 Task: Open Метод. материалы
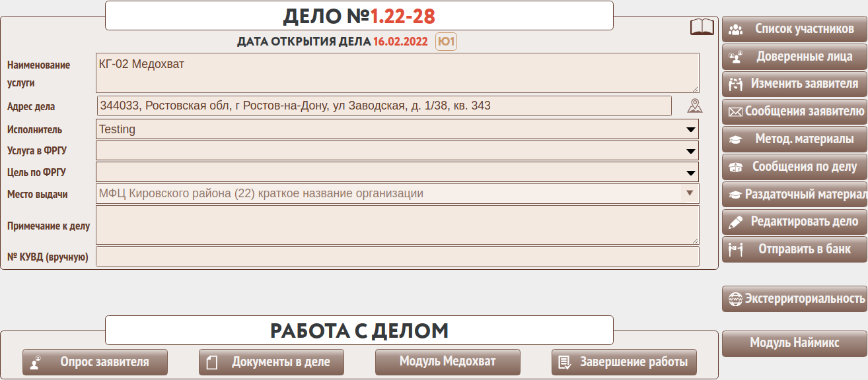tap(795, 139)
